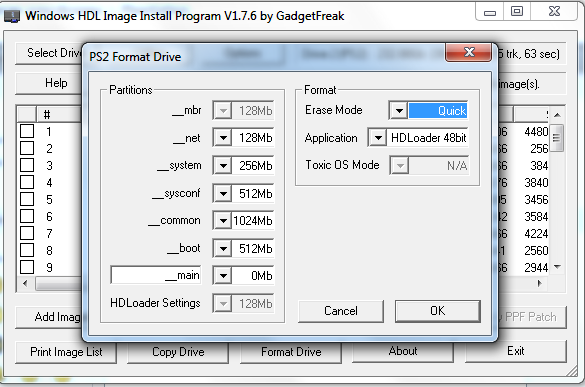
Task: Maximize the HDL Image Install window
Action: (517, 12)
